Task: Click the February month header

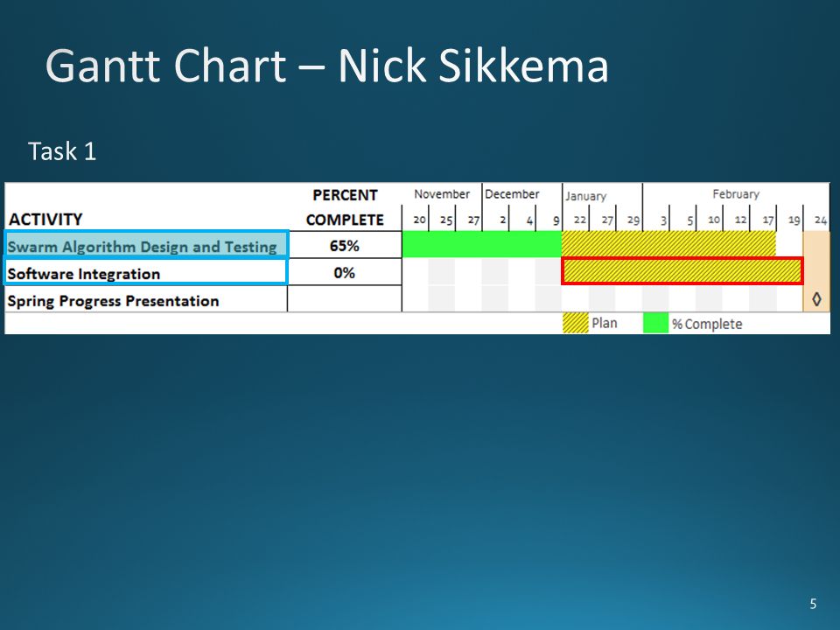Action: click(736, 194)
